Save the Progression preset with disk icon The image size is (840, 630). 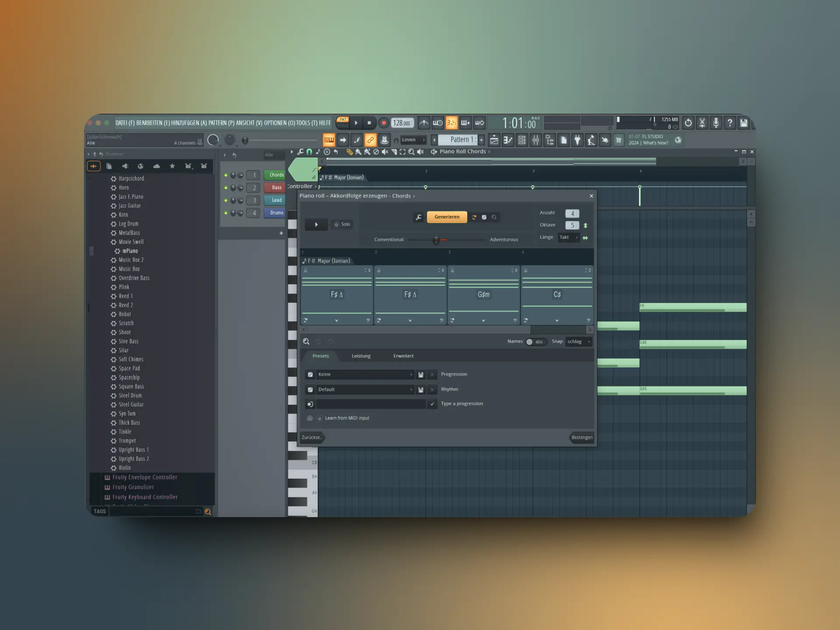(421, 375)
